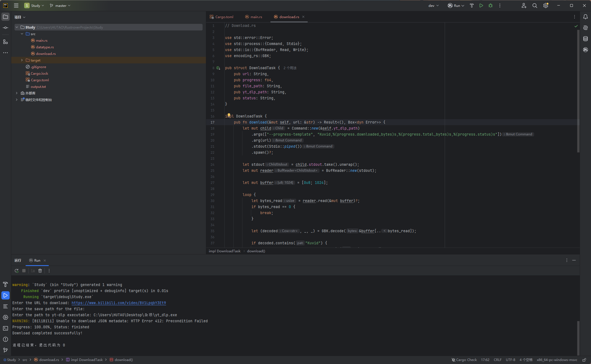Viewport: 591px width, 364px height.
Task: Click the x86_64-pc-windows-msvc toolchain
Action: tap(557, 360)
